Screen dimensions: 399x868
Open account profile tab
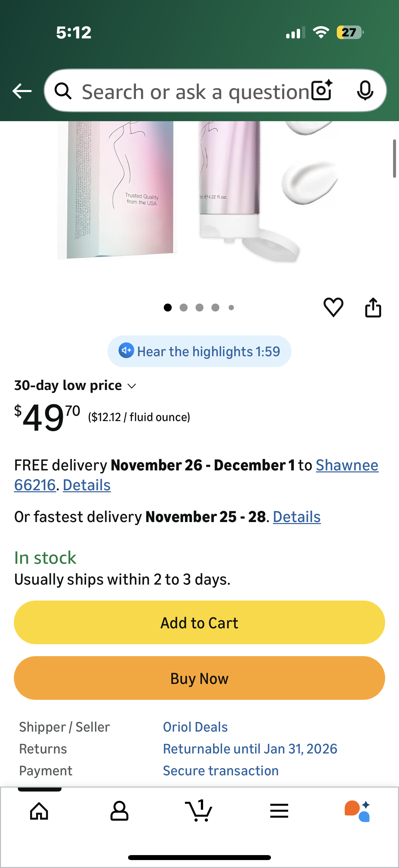coord(119,811)
